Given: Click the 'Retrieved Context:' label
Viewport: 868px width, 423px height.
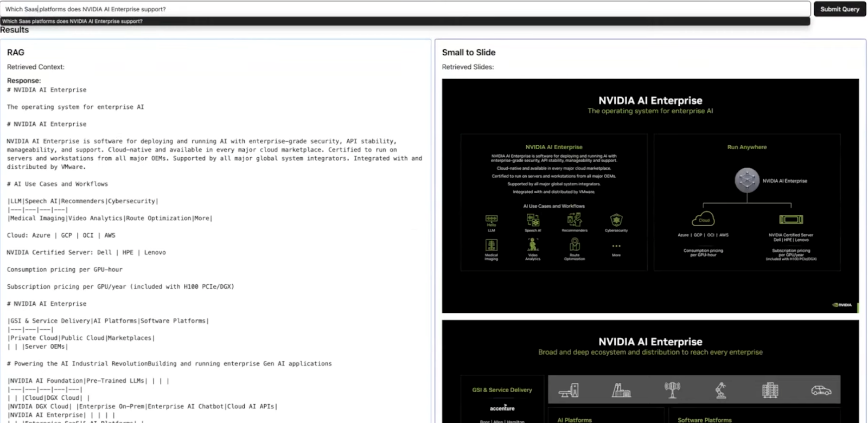Looking at the screenshot, I should click(x=36, y=67).
